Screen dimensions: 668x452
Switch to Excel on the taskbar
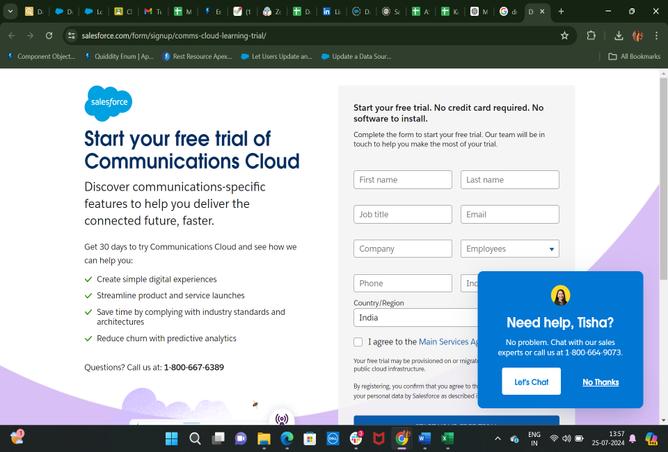[447, 438]
